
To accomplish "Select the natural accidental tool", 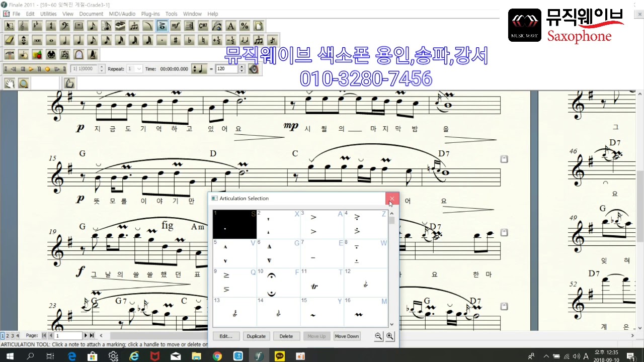I will (x=203, y=40).
